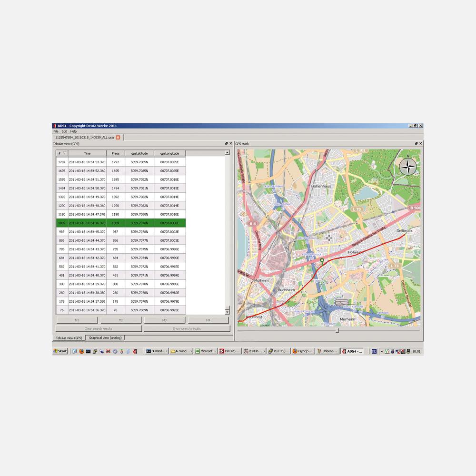The width and height of the screenshot is (476, 476).
Task: Close the GPS track panel
Action: [420, 143]
